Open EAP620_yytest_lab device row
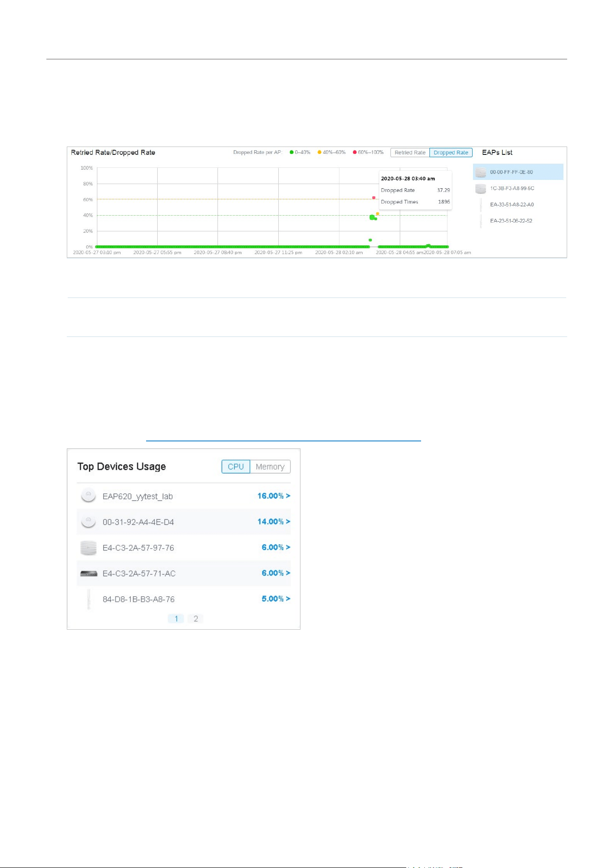The width and height of the screenshot is (614, 868). pos(184,496)
